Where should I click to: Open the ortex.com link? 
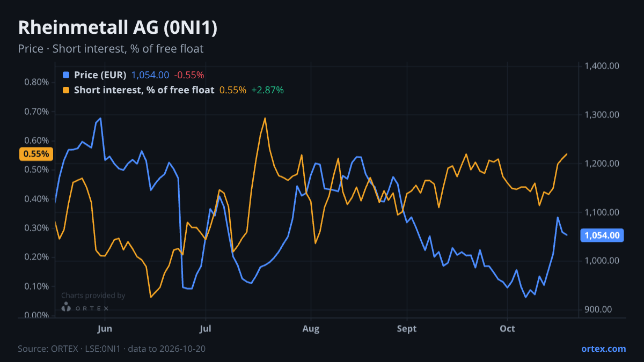click(x=603, y=349)
